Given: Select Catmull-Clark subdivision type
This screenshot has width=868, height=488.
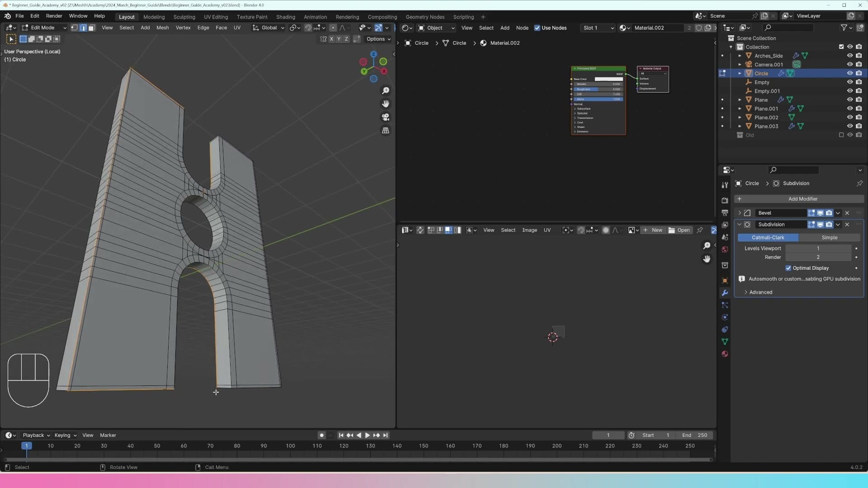Looking at the screenshot, I should 768,238.
